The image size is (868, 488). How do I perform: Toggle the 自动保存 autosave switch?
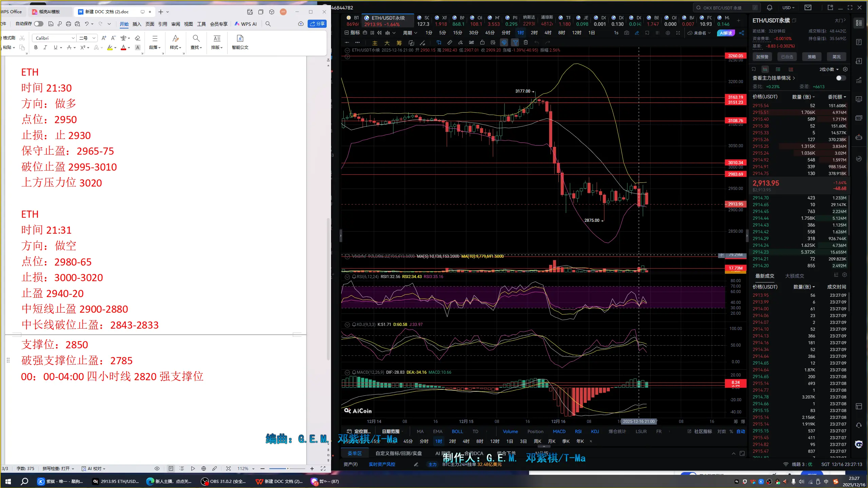pyautogui.click(x=39, y=24)
